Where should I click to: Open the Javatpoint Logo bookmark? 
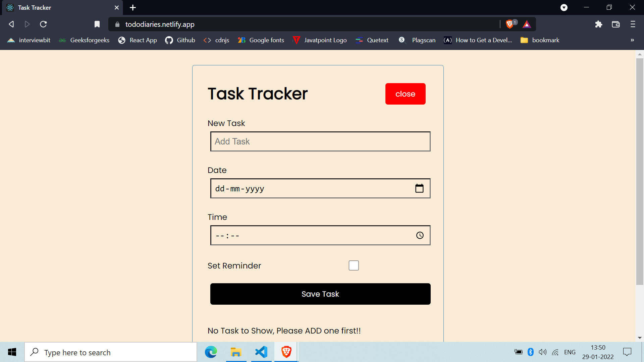tap(320, 40)
